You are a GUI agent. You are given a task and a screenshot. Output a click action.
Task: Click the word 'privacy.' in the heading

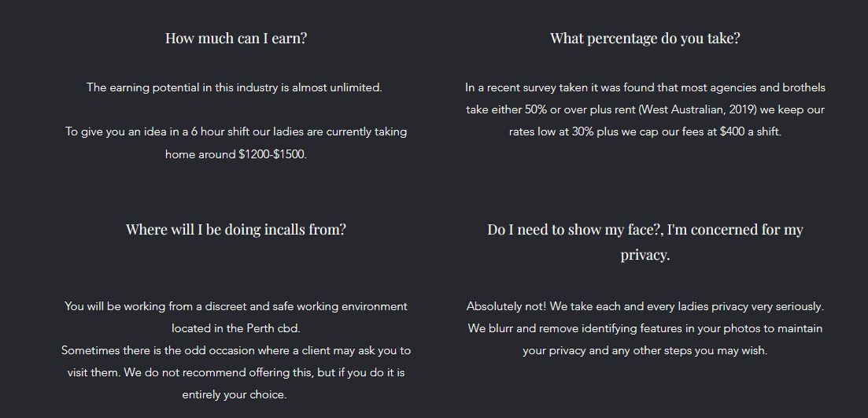pos(645,255)
